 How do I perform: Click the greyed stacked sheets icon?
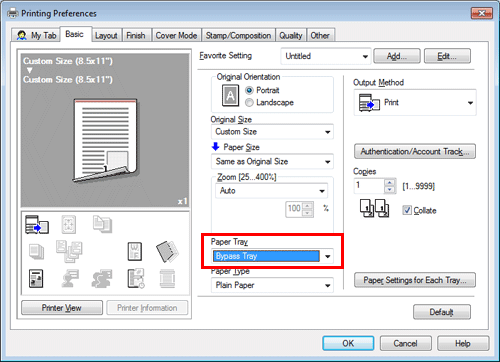point(36,252)
